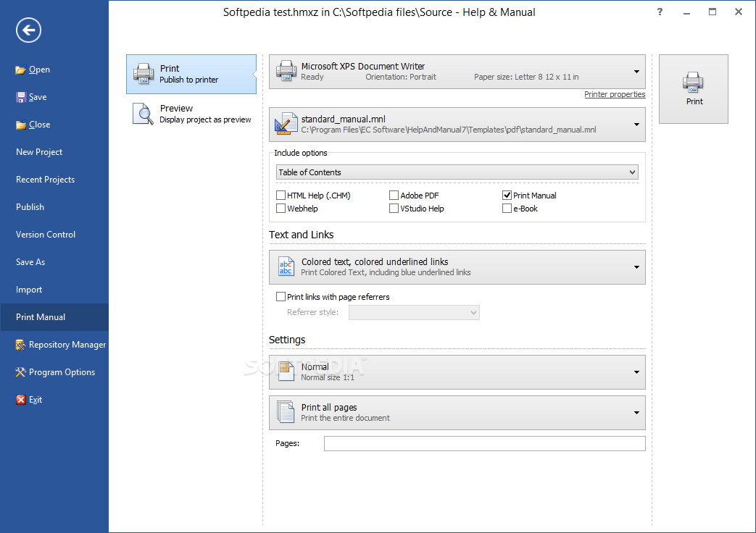Click the Preview magnifier page icon

click(144, 114)
